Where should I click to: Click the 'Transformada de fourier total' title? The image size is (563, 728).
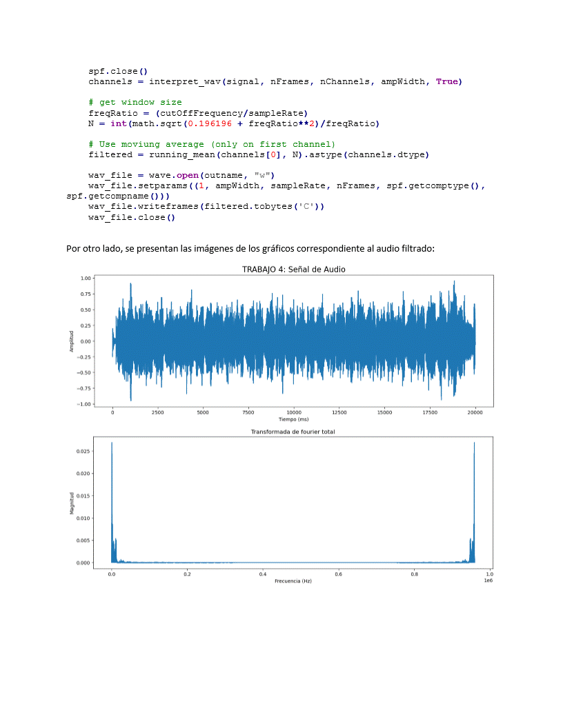293,432
